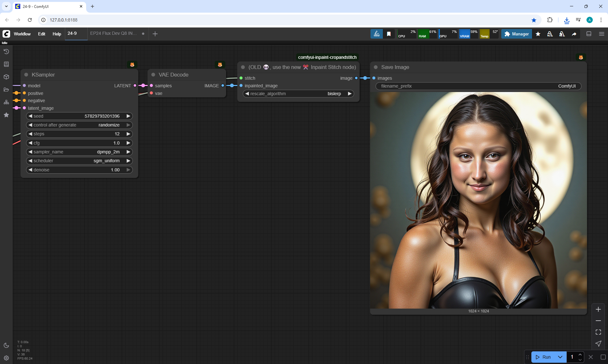Open the queue history sidebar icon

click(6, 52)
